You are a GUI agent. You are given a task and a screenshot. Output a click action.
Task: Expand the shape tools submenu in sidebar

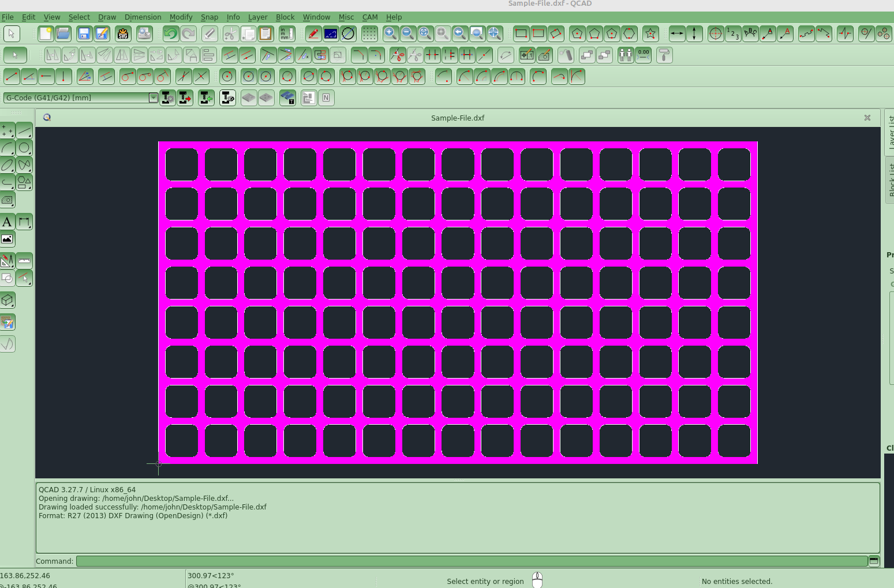point(24,183)
